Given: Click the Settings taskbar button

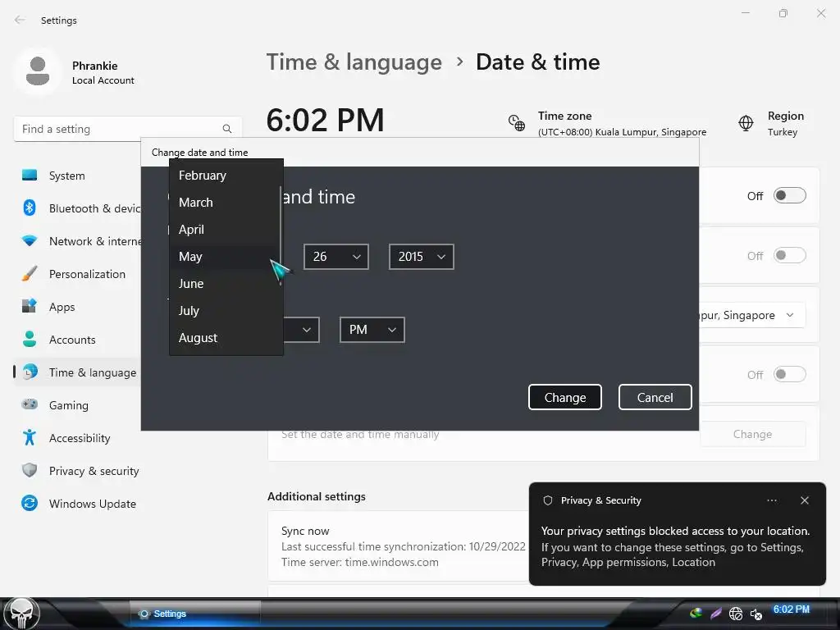Looking at the screenshot, I should (x=195, y=614).
